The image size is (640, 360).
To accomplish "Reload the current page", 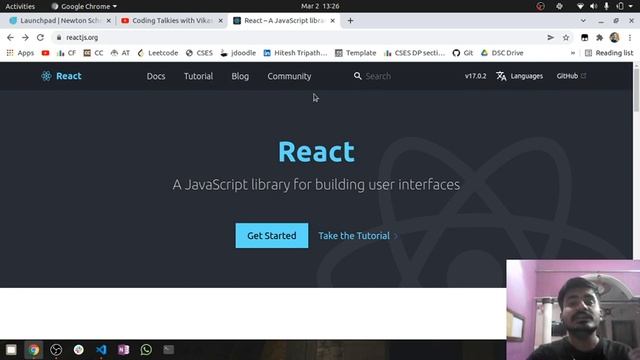I will 40,38.
